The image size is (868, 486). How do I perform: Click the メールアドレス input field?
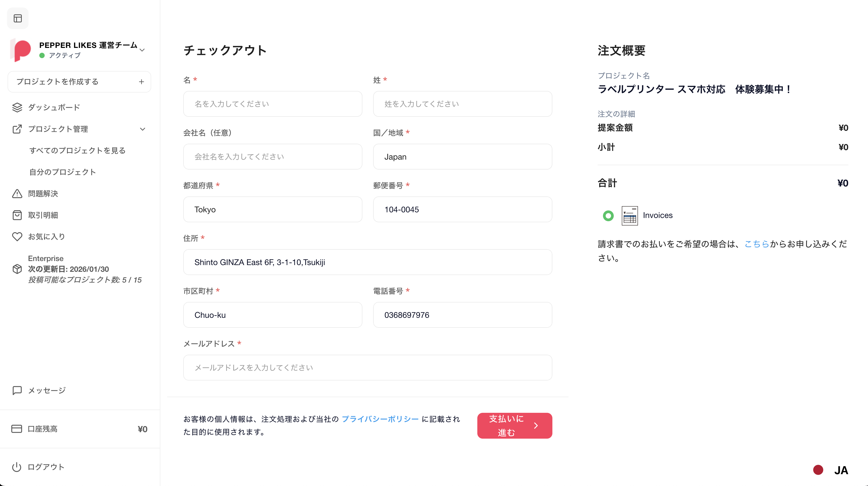coord(367,367)
